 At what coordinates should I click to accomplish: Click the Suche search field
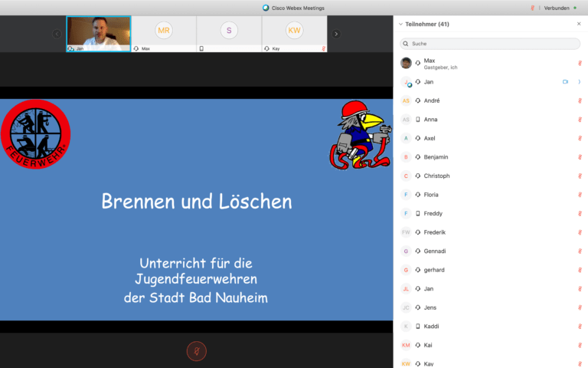[x=494, y=44]
